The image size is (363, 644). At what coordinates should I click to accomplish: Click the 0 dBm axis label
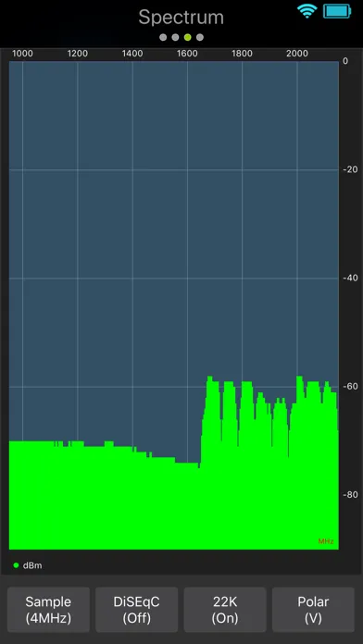[345, 61]
